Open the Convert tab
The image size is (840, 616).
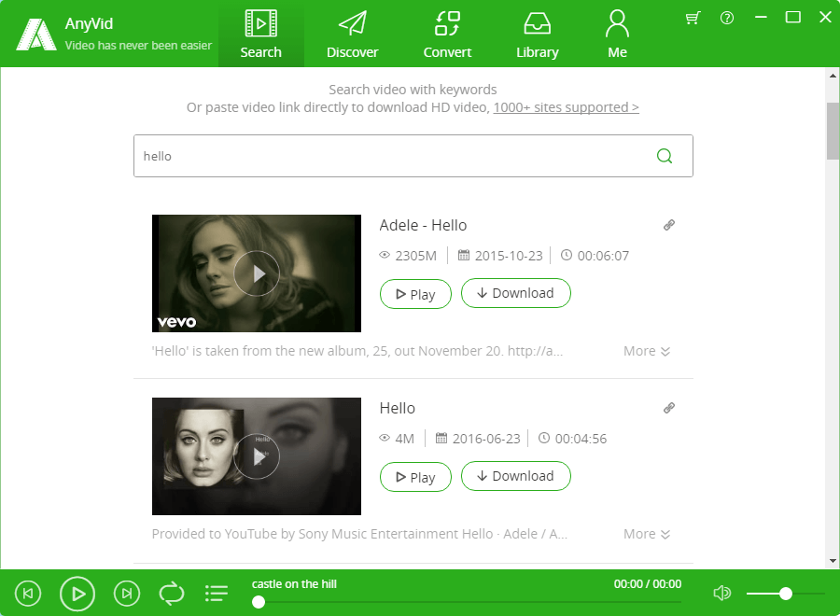(x=447, y=34)
